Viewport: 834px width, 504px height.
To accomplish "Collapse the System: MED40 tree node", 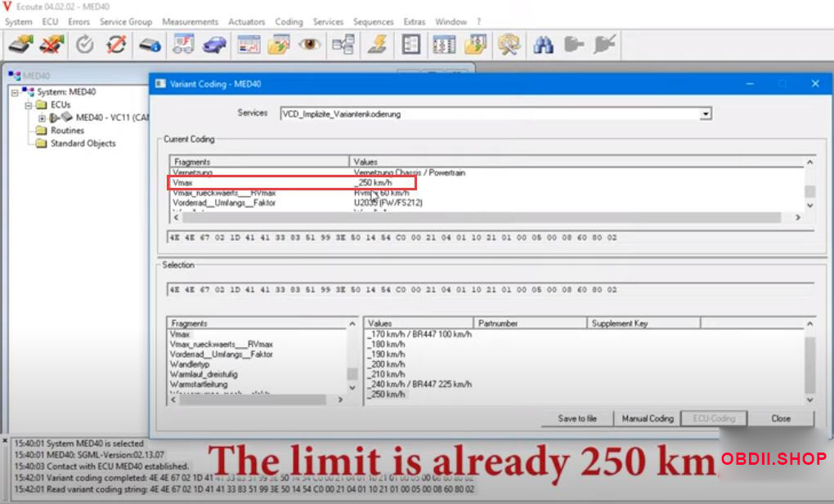I will click(16, 92).
